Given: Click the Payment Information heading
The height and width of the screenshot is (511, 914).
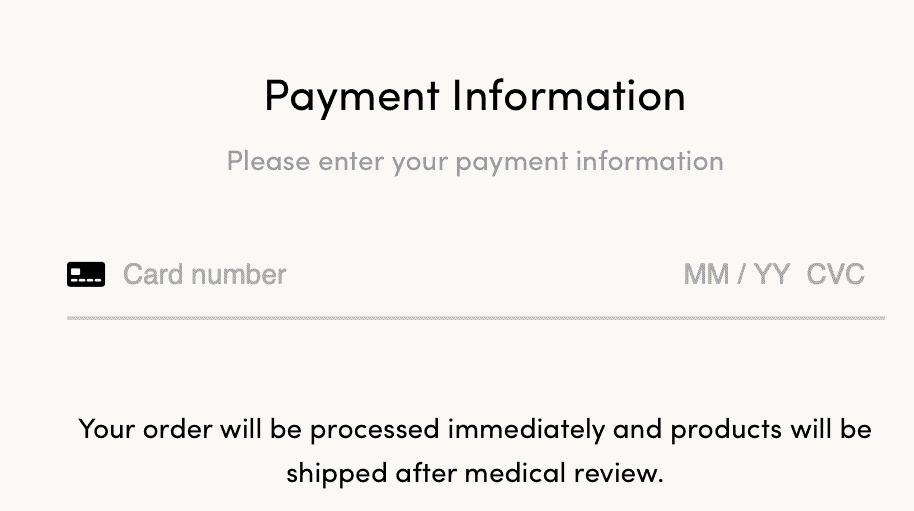Looking at the screenshot, I should [x=475, y=96].
